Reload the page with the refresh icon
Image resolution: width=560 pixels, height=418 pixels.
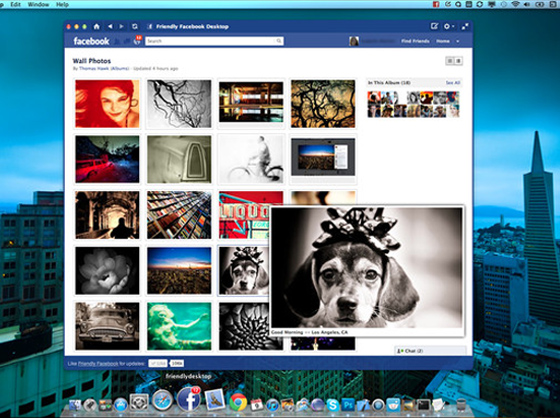[135, 26]
